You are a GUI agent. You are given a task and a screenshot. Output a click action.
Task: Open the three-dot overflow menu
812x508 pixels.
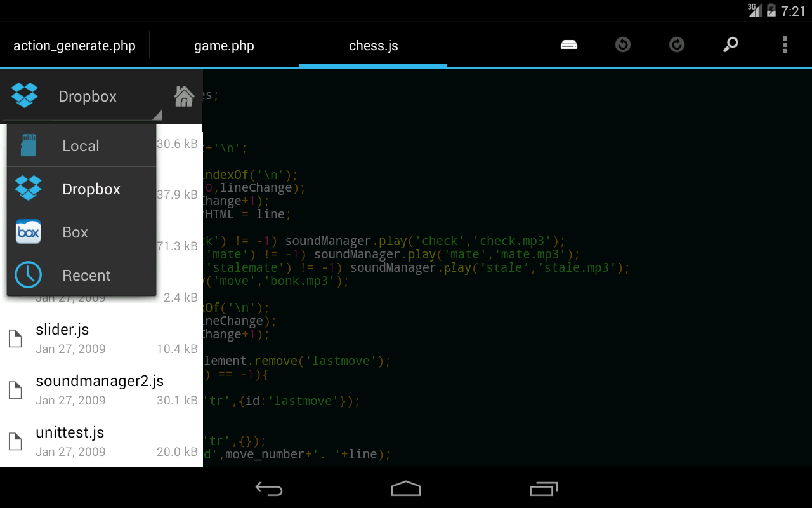[x=785, y=45]
